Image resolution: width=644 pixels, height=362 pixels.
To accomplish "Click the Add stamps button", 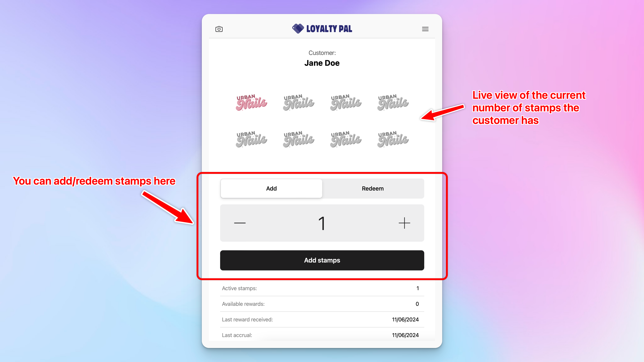I will [322, 260].
